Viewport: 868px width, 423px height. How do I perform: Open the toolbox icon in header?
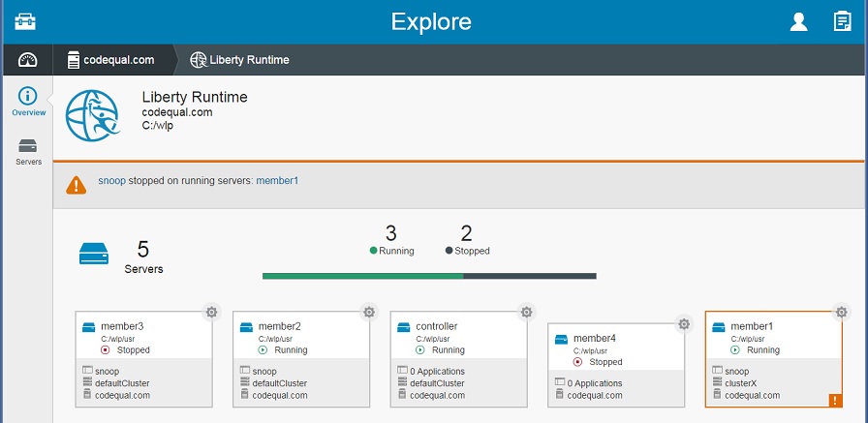point(25,22)
